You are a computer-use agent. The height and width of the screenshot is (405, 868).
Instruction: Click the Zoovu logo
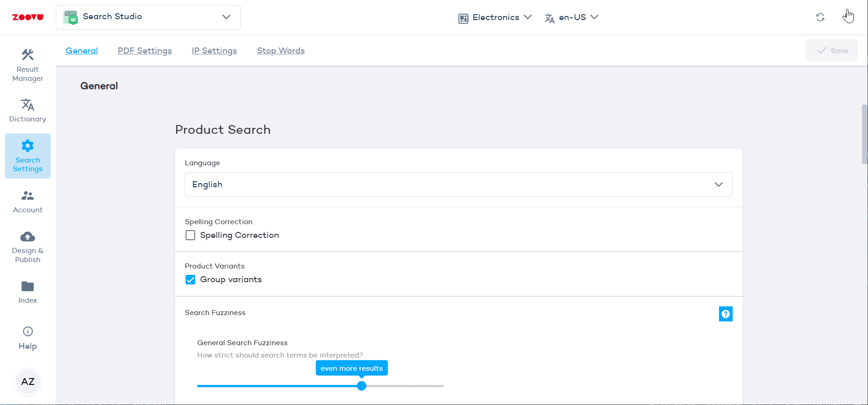[x=27, y=17]
